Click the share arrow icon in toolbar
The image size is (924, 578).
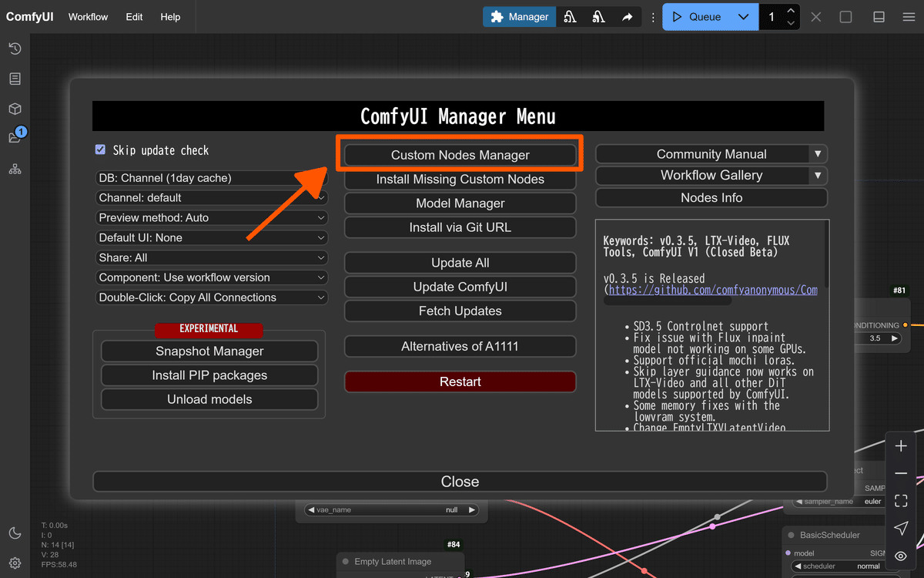pos(628,17)
